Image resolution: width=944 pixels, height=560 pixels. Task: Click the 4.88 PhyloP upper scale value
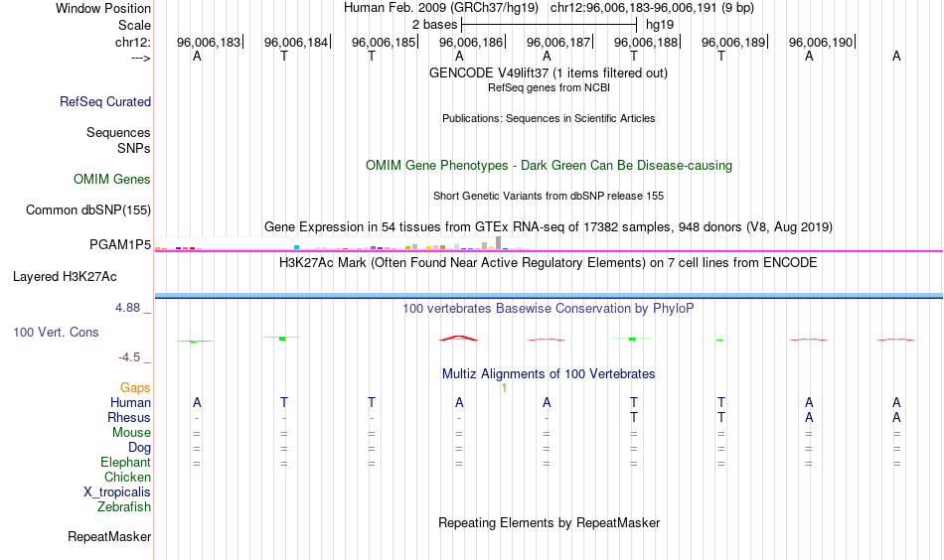tap(127, 308)
